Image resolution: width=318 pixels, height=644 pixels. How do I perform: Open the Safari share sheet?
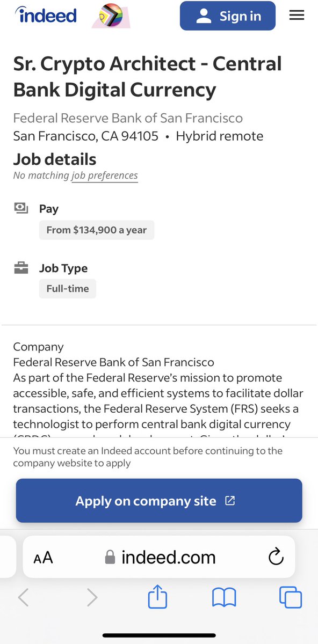158,597
